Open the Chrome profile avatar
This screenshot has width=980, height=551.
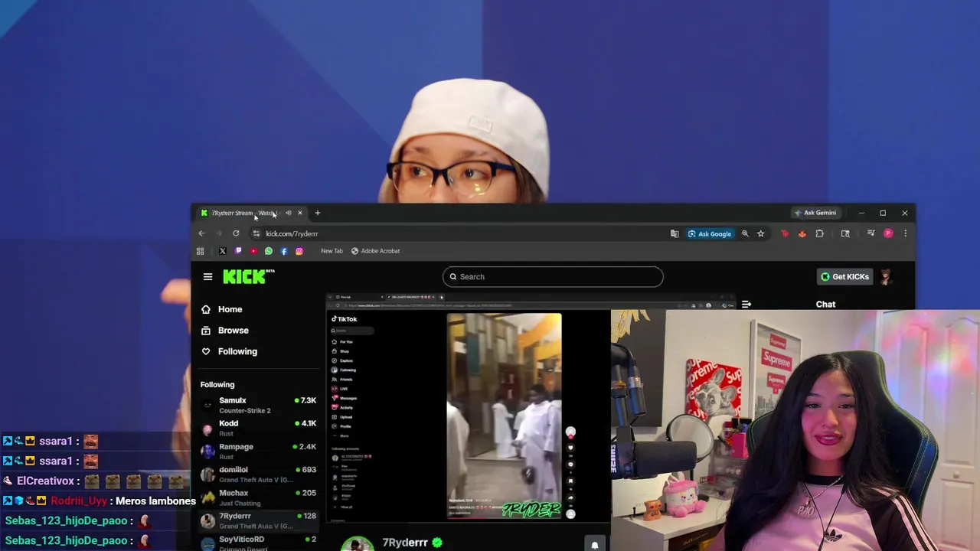coord(888,233)
